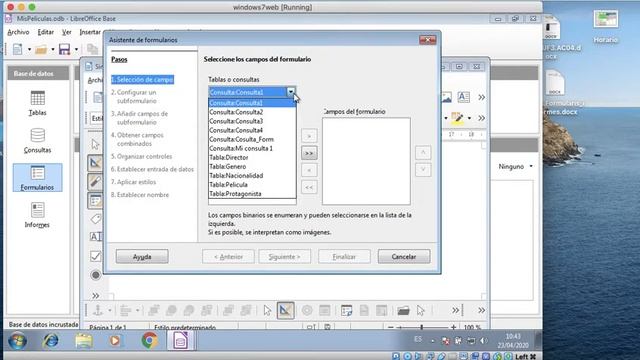Open File Explorer from the taskbar
This screenshot has height=360, width=640.
point(84,340)
